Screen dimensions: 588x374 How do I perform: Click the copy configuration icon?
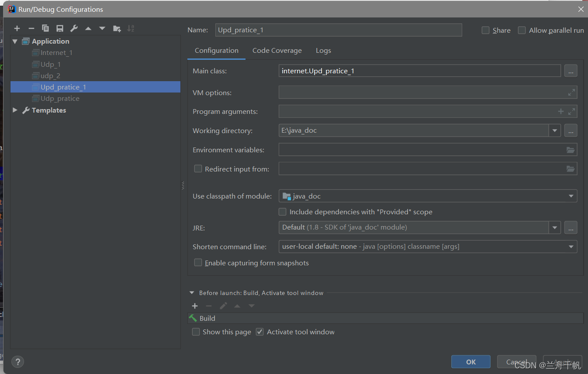[45, 28]
